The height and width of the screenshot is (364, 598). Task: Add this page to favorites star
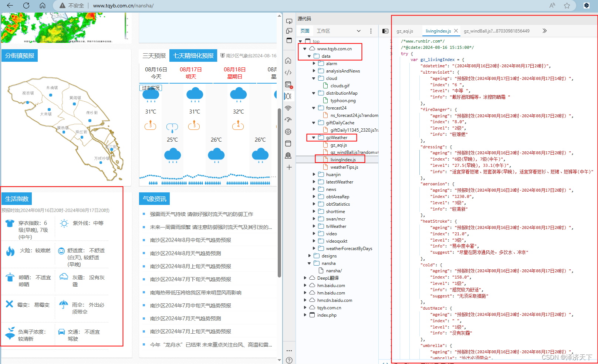tap(567, 6)
